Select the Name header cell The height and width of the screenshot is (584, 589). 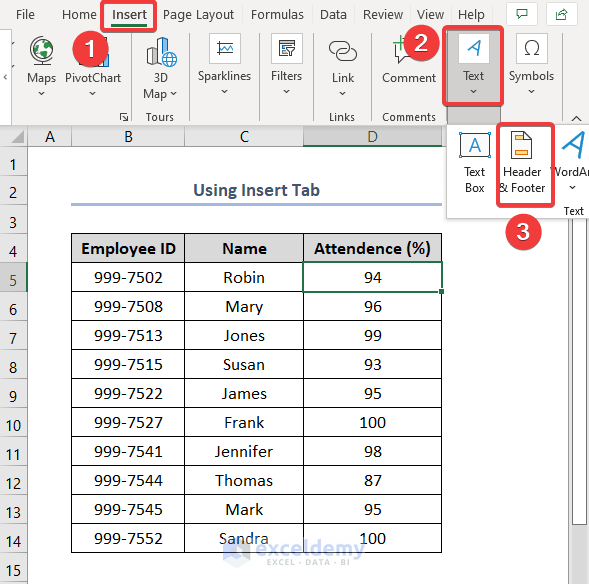[244, 248]
